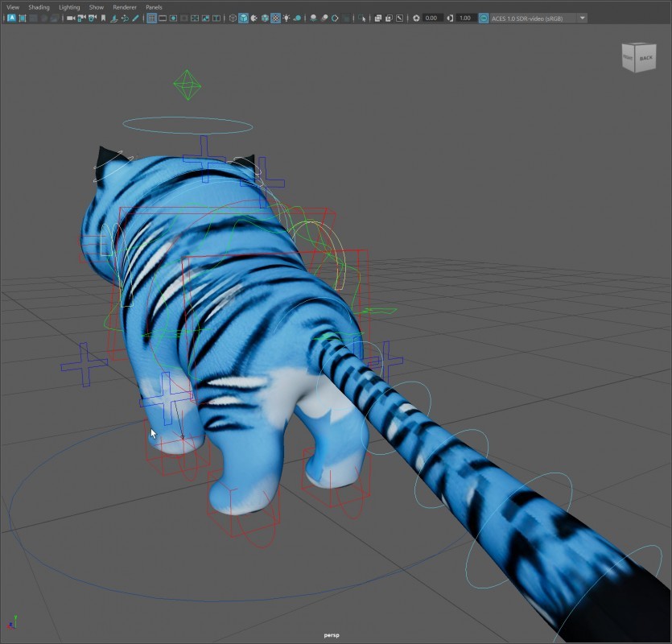Screen dimensions: 672x644
Task: Open the Panels menu
Action: pos(154,7)
